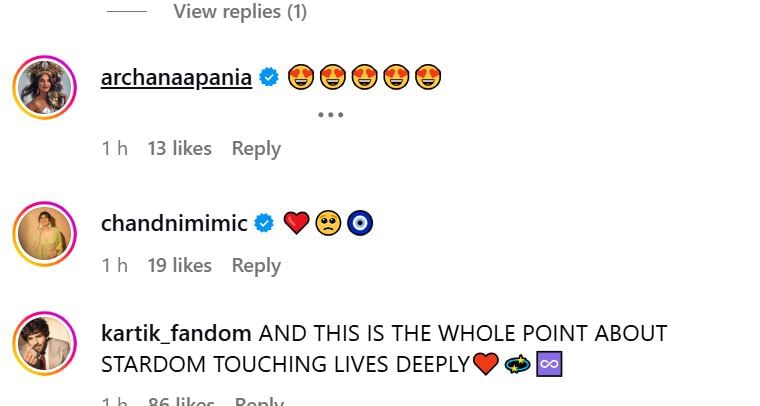Viewport: 760px width, 406px height.
Task: Expand View replies (1)
Action: point(239,12)
